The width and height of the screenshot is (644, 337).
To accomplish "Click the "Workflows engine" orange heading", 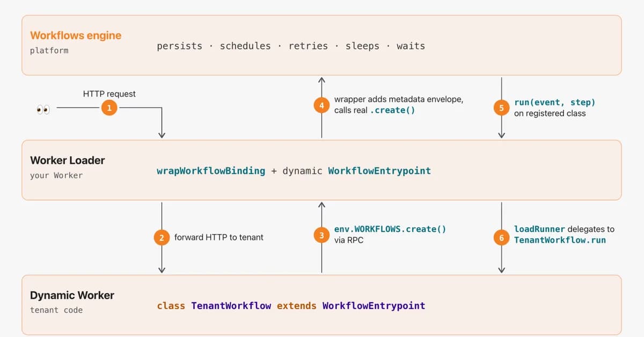I will point(76,35).
